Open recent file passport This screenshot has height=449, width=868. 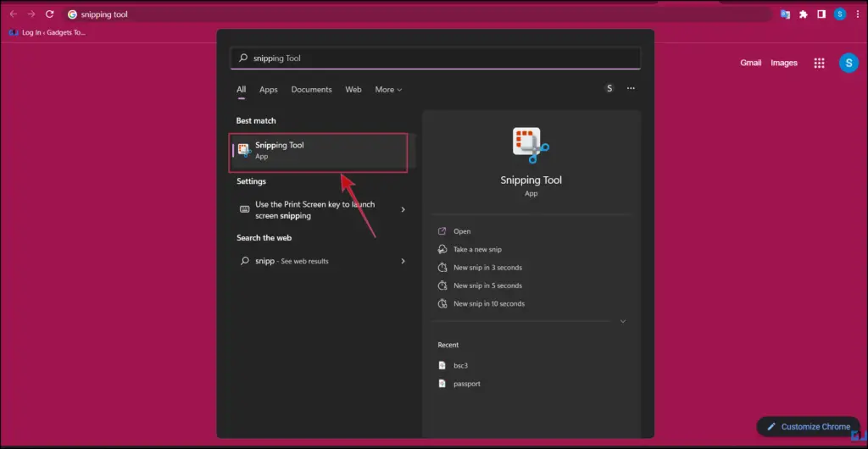click(x=467, y=384)
